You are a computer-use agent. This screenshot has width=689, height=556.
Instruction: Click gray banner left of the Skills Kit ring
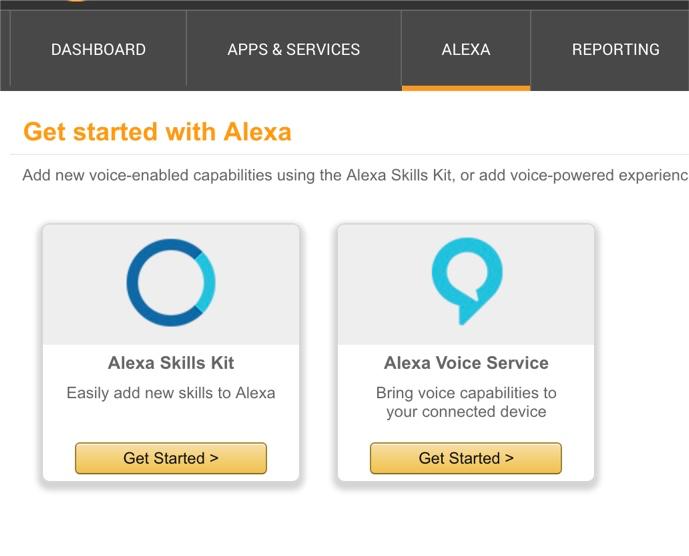(80, 285)
